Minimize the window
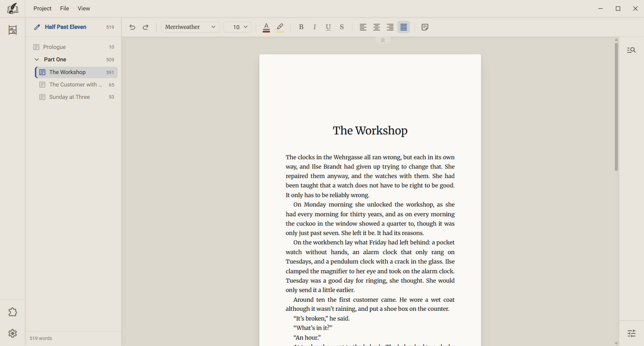This screenshot has width=644, height=346. point(600,8)
